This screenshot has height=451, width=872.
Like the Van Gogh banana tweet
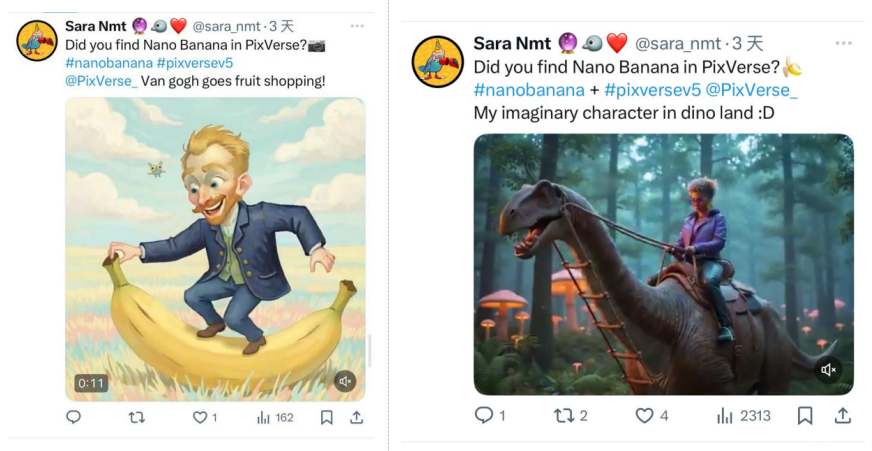tap(200, 417)
